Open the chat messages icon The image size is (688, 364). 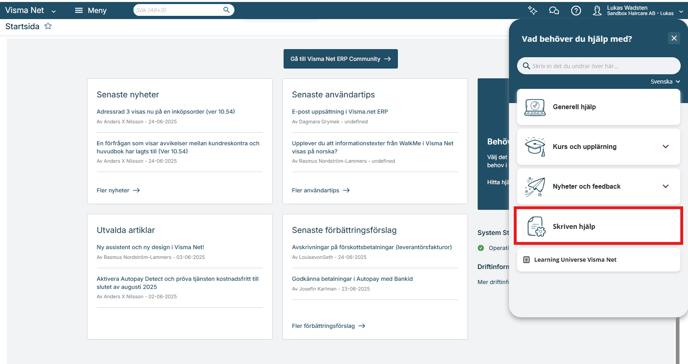click(554, 11)
